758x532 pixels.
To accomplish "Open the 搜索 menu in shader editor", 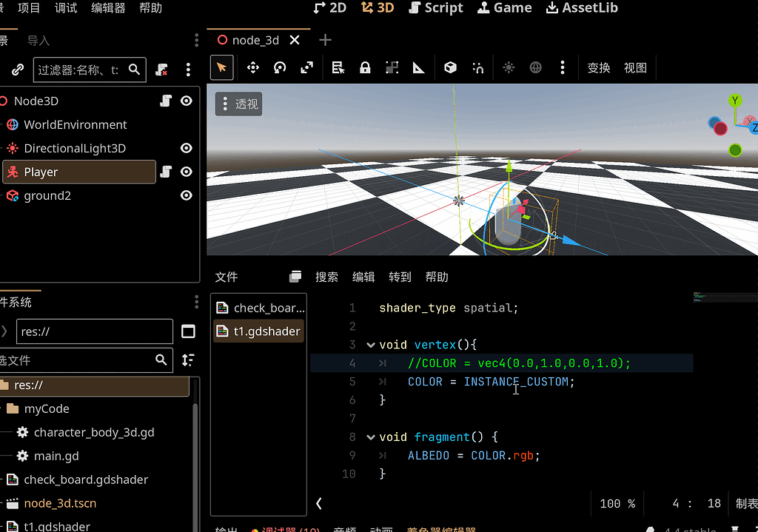I will (326, 277).
